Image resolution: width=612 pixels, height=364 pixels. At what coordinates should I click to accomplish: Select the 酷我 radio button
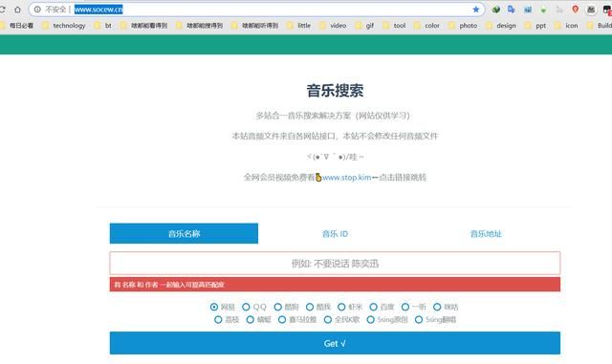point(310,307)
